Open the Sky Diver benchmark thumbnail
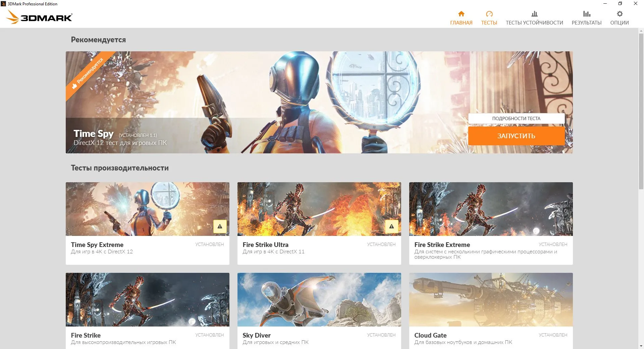The image size is (644, 349). [x=319, y=300]
